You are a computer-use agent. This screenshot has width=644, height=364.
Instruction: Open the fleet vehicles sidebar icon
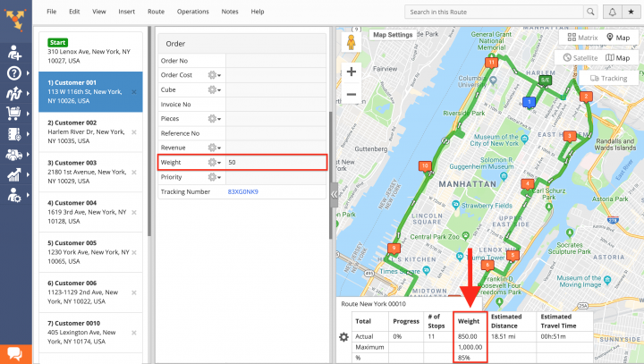[x=14, y=155]
